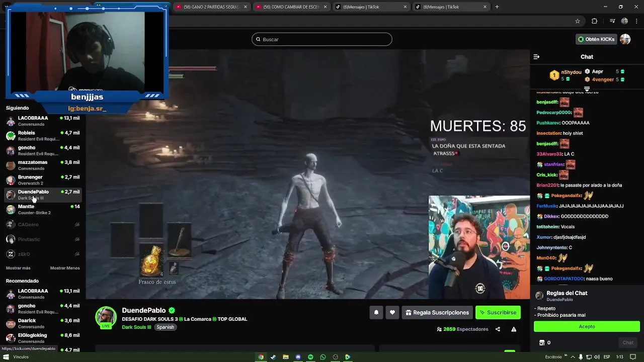
Task: Open WhatsApp from the taskbar
Action: click(x=323, y=357)
